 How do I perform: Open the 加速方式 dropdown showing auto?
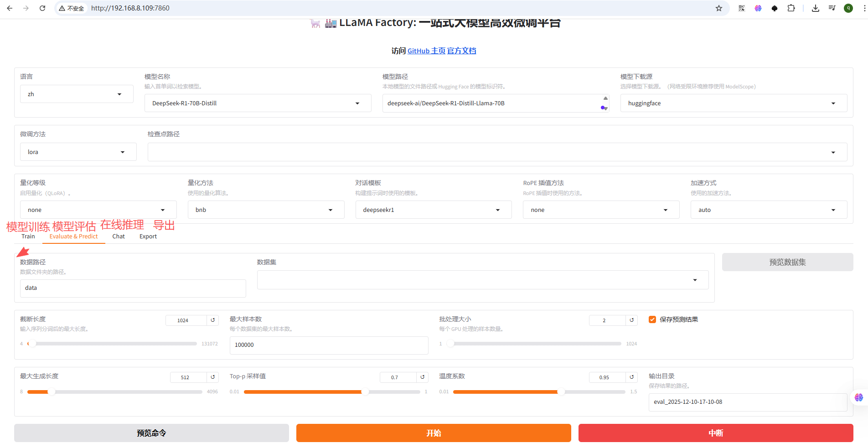(769, 210)
